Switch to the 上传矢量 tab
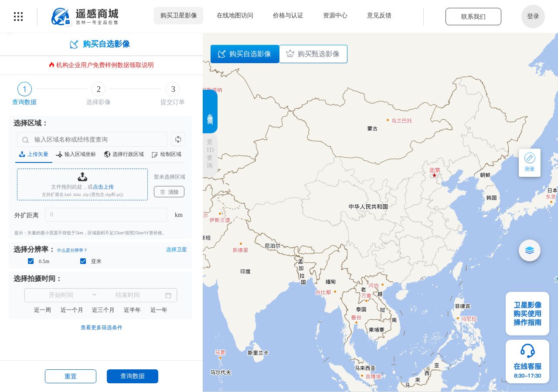The width and height of the screenshot is (558, 392). [34, 154]
